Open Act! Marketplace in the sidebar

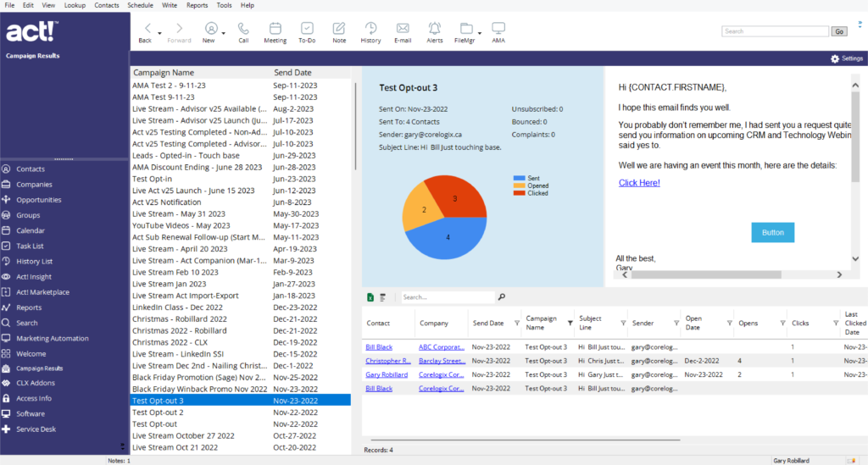pyautogui.click(x=42, y=292)
